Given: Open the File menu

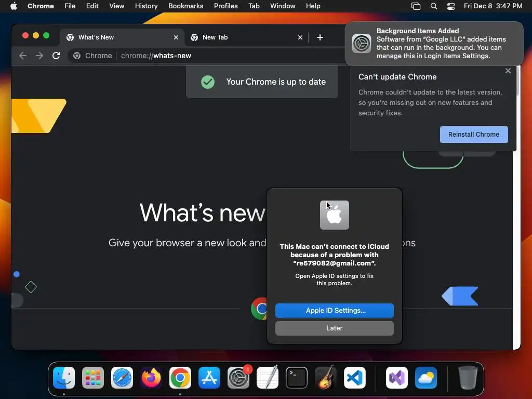Looking at the screenshot, I should (x=70, y=6).
